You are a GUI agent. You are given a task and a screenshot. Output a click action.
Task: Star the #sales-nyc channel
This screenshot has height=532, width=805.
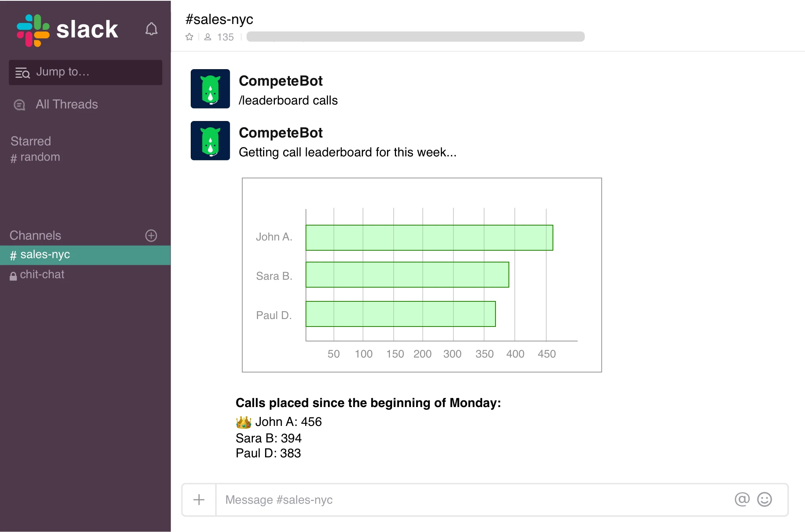[189, 37]
